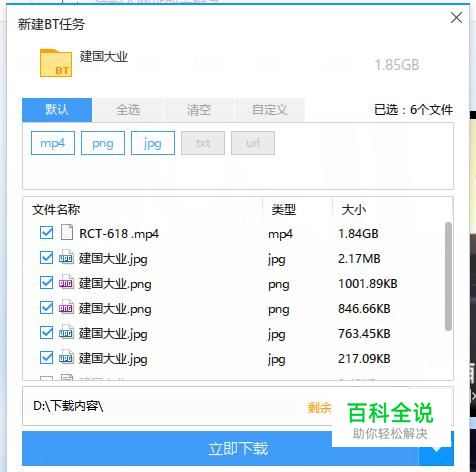Click the PNG icon in the 1001.89KB row

point(66,282)
